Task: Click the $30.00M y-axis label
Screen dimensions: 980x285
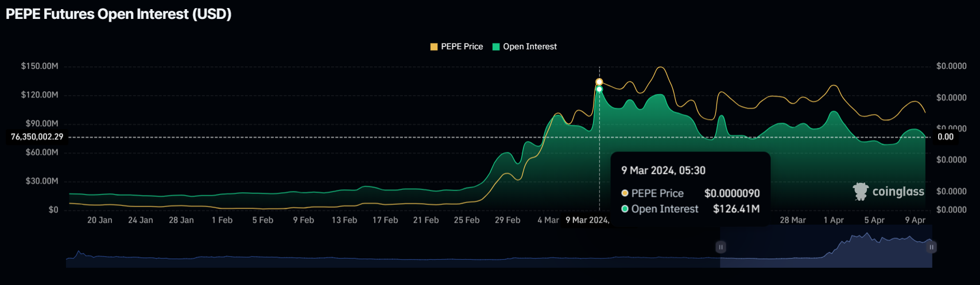Action: tap(42, 181)
